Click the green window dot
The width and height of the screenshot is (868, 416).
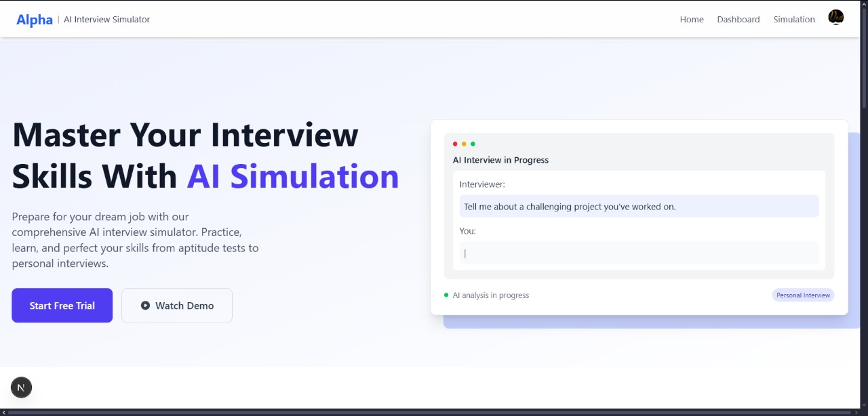(473, 144)
